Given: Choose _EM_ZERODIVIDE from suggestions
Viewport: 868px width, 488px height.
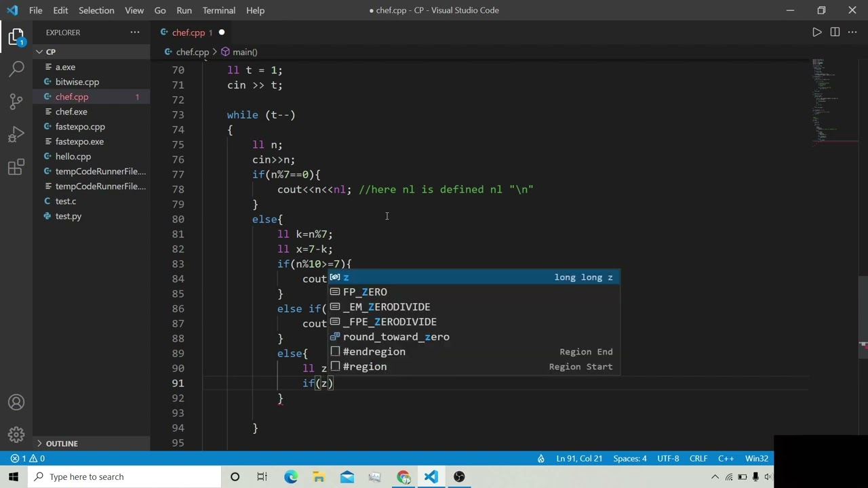Looking at the screenshot, I should point(474,307).
